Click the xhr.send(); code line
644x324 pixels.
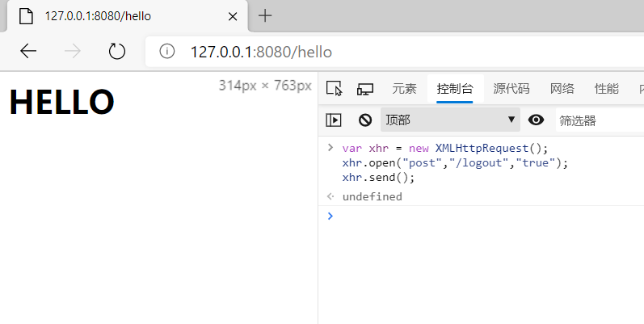point(378,178)
